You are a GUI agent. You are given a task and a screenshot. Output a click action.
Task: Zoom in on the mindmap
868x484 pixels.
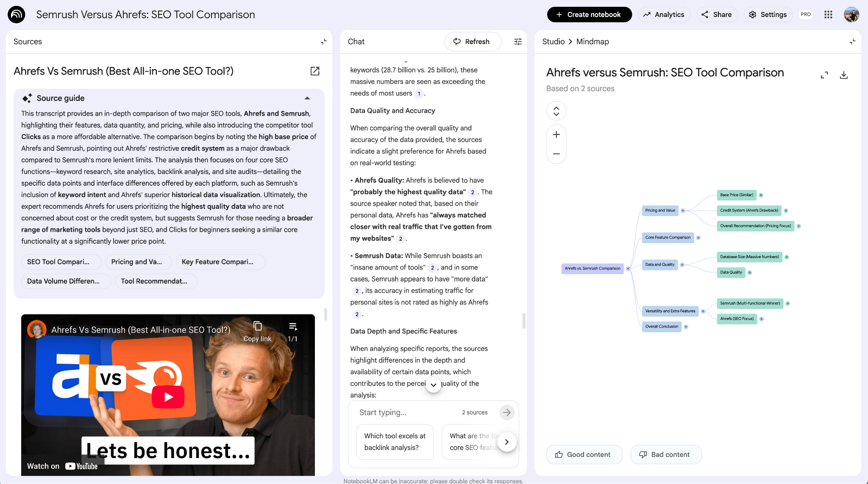pos(556,134)
